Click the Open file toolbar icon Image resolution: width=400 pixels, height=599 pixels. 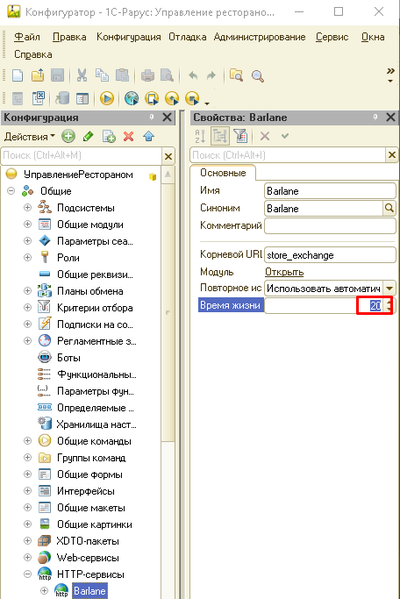(x=37, y=76)
